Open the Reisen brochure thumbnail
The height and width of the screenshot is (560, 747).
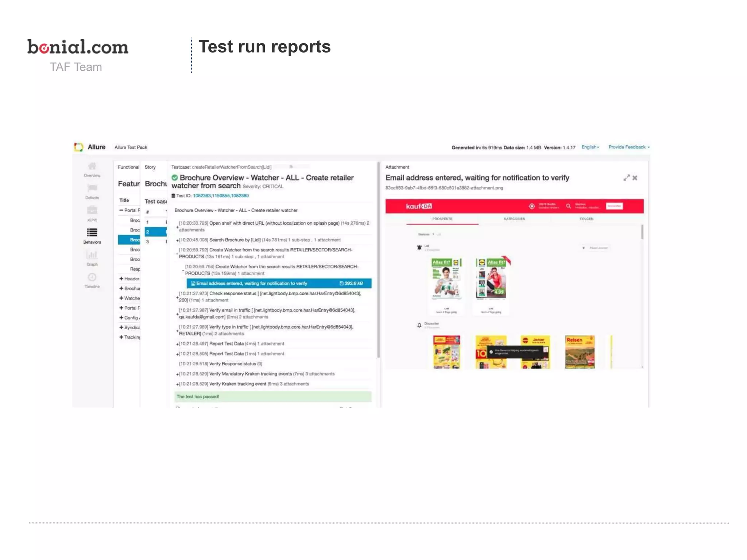580,352
